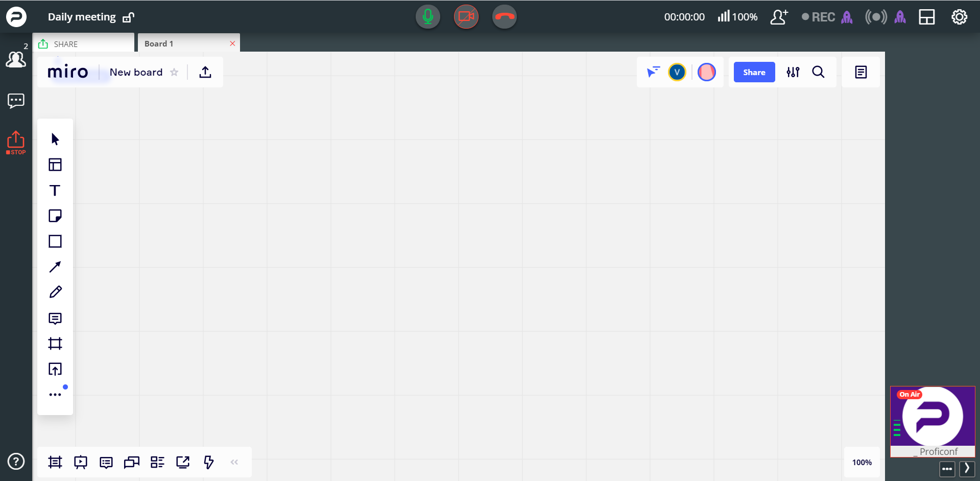Click the blue Share button
This screenshot has width=980, height=481.
pos(754,72)
